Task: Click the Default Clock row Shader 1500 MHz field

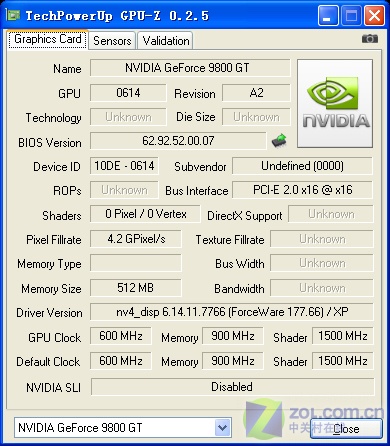Action: [x=343, y=361]
